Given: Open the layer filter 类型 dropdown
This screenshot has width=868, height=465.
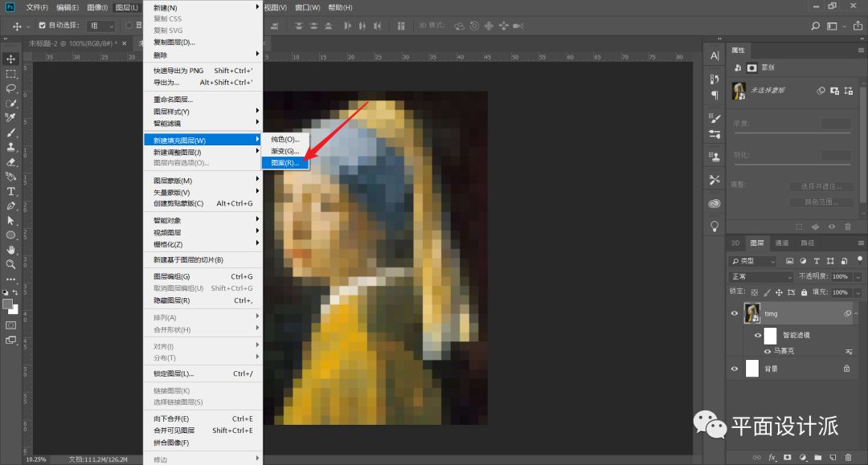Looking at the screenshot, I should click(x=753, y=261).
